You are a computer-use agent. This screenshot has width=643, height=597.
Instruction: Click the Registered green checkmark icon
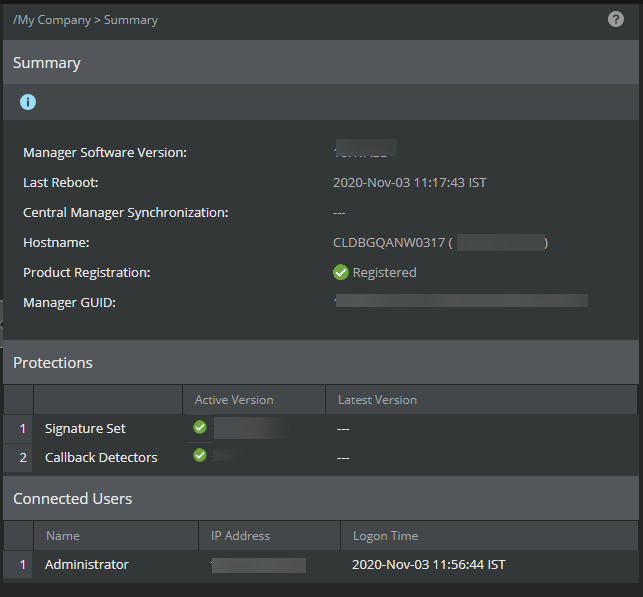(340, 272)
